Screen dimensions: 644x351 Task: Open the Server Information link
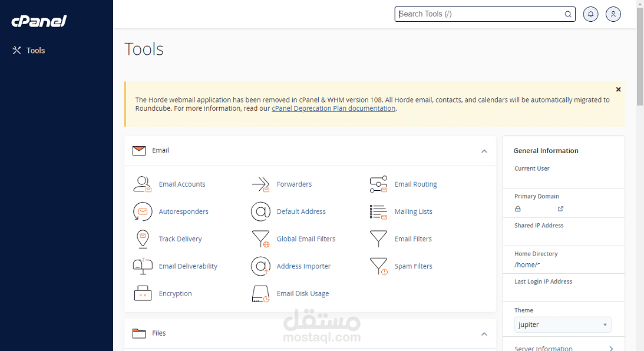coord(543,349)
